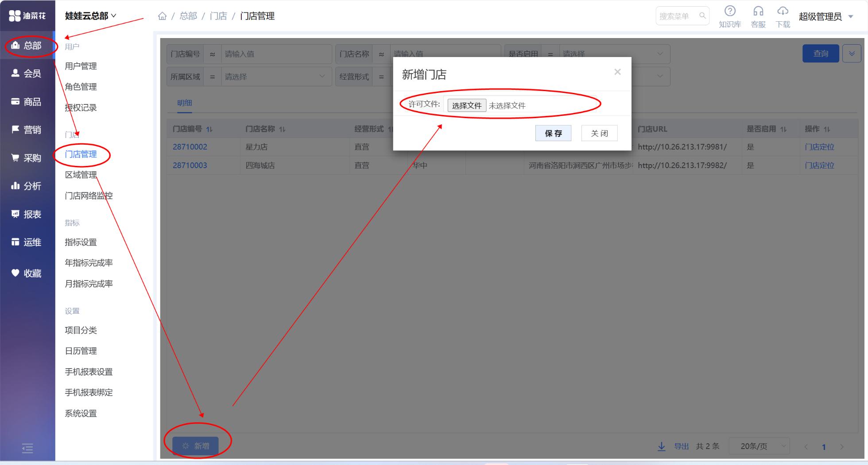Open 项目分类 menu item
This screenshot has height=465, width=868.
coord(81,330)
